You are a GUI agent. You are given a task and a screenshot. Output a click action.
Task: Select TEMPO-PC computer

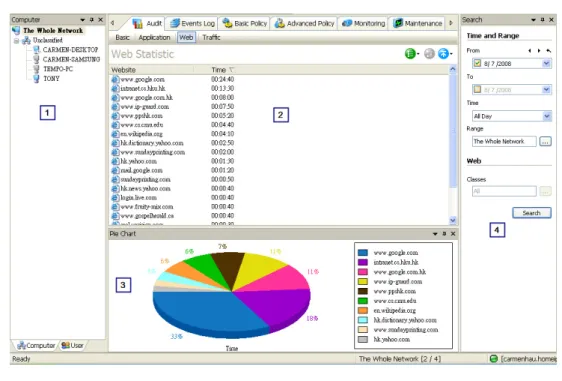58,69
